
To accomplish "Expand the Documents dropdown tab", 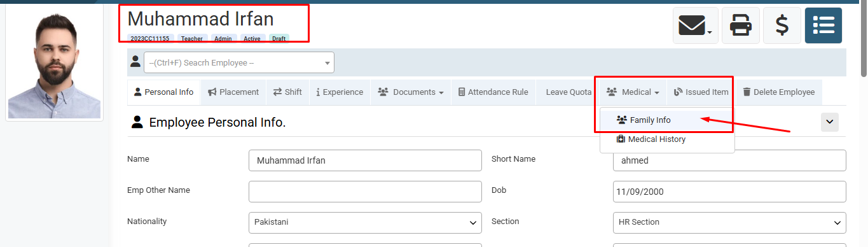I will [x=411, y=92].
